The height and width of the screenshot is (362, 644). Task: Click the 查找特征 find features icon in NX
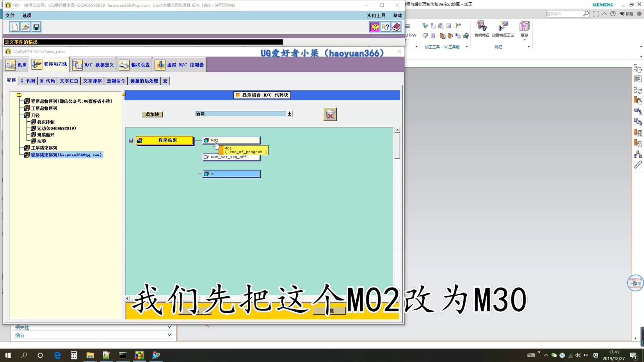click(482, 29)
